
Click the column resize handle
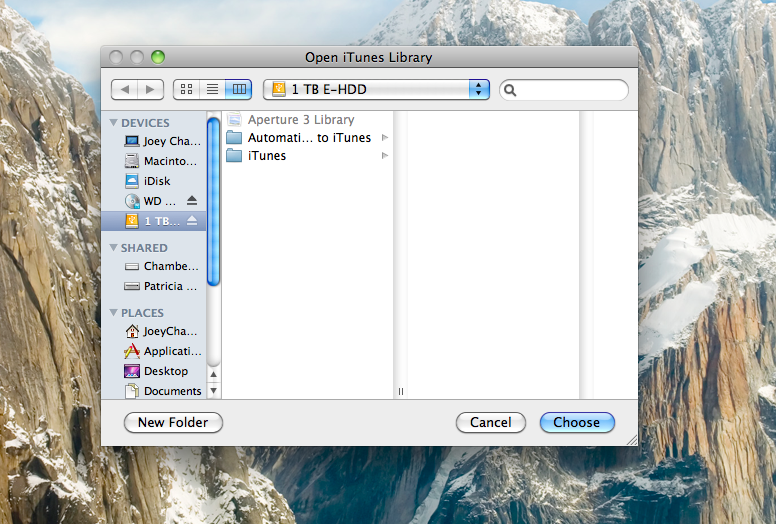(400, 391)
